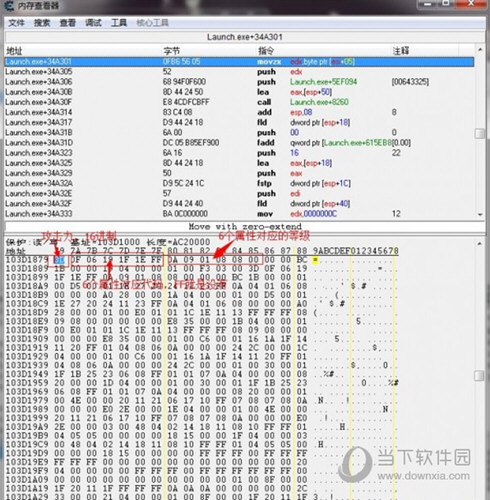This screenshot has height=500, width=490.
Task: Click hex row address 103D1939
Action: point(27,365)
